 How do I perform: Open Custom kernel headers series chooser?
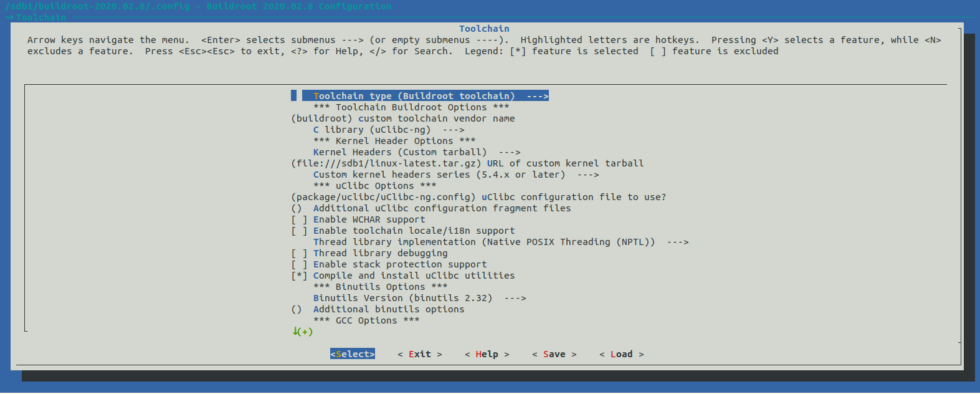456,175
